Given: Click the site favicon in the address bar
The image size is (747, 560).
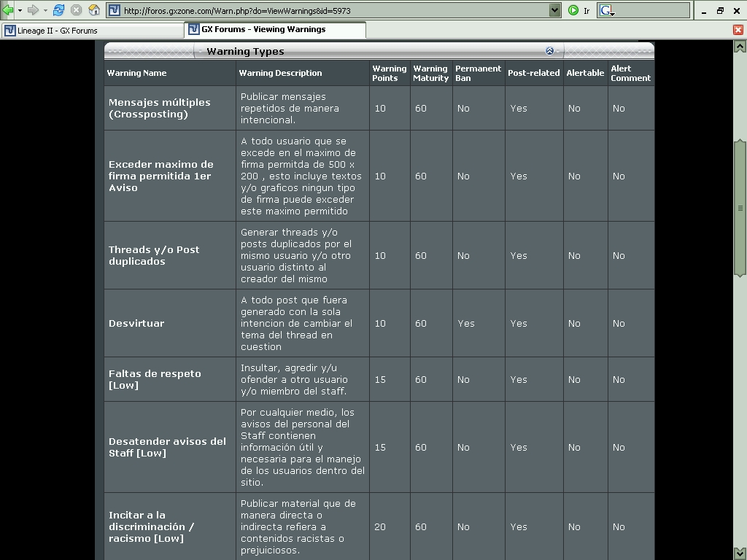Looking at the screenshot, I should click(115, 10).
